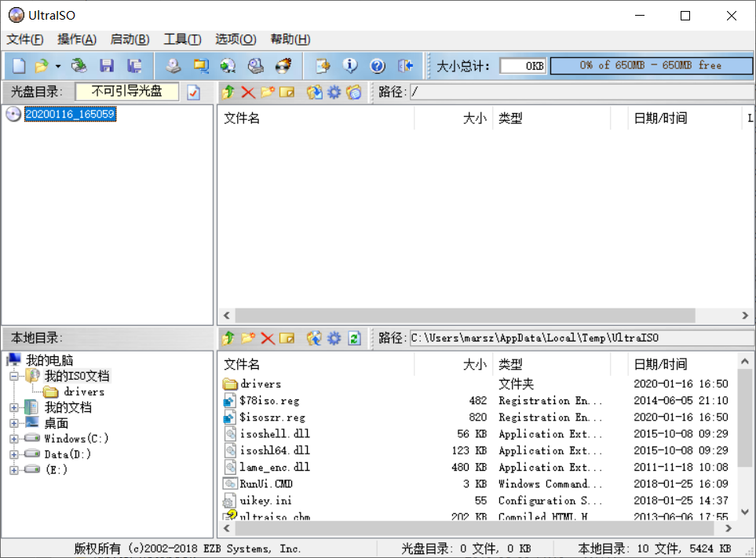Screen dimensions: 756x558
Task: Click New Folder icon in disc pane toolbar
Action: [x=268, y=92]
